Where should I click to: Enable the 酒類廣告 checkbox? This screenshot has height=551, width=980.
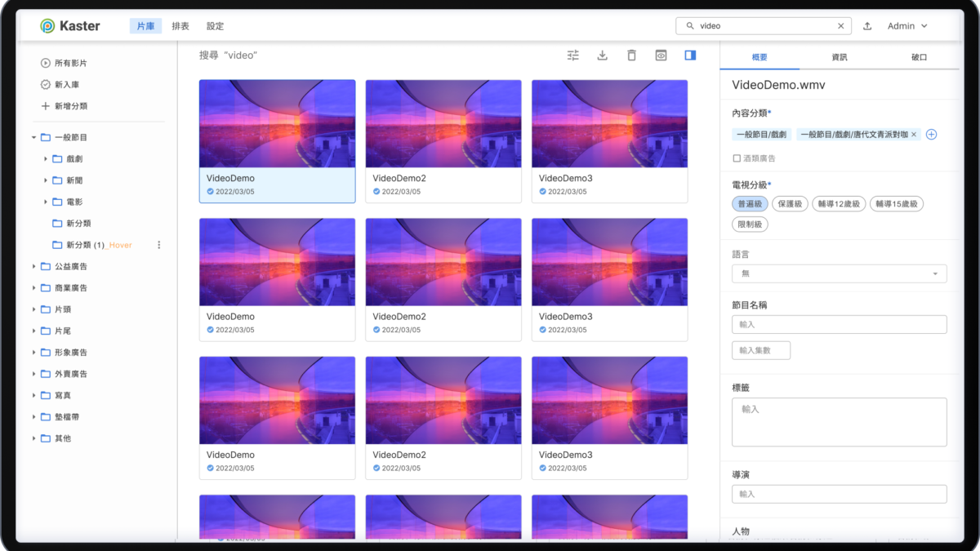737,158
